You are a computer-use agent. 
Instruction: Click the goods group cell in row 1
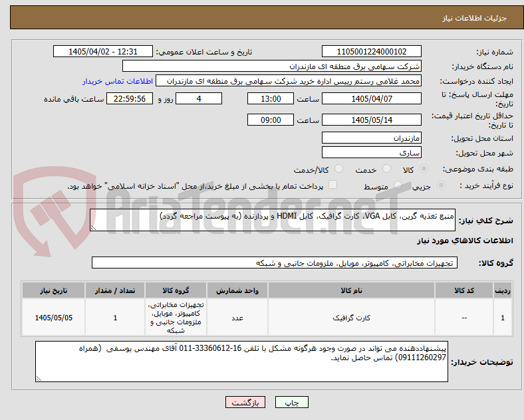coord(176,318)
